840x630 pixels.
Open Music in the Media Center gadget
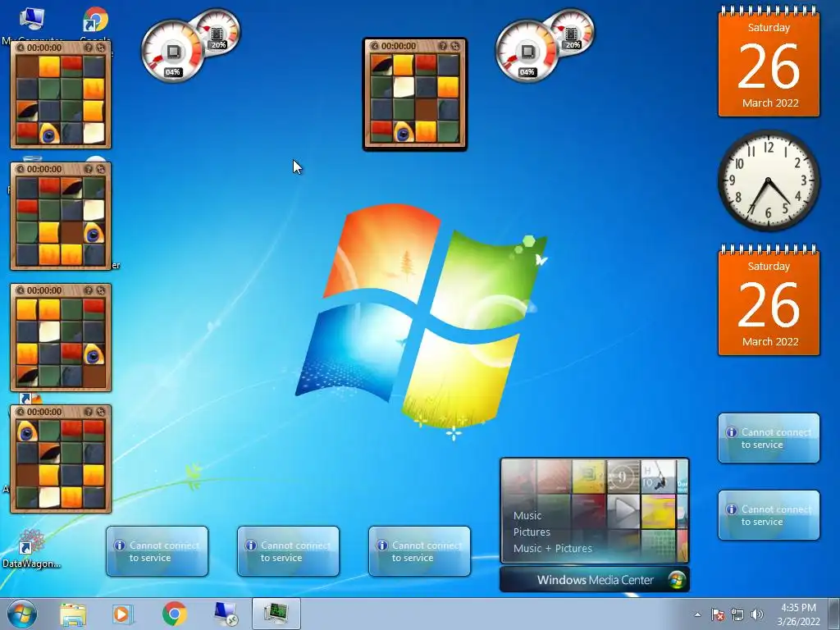527,515
